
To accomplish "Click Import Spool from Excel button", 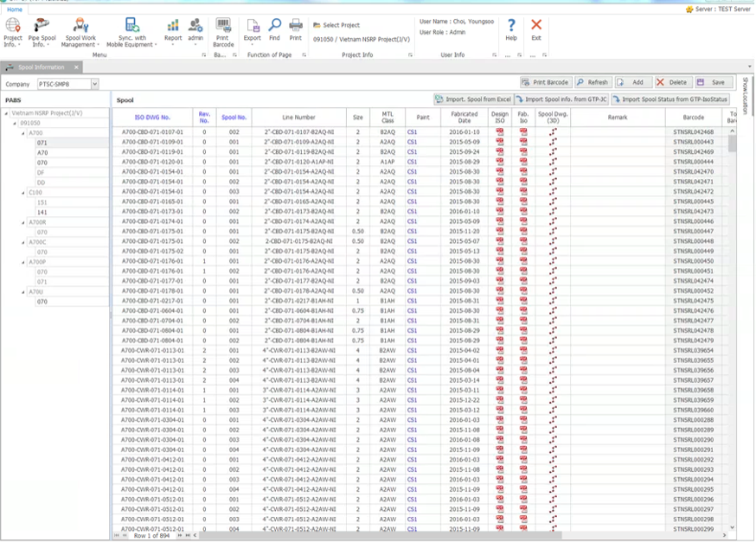I will coord(473,99).
